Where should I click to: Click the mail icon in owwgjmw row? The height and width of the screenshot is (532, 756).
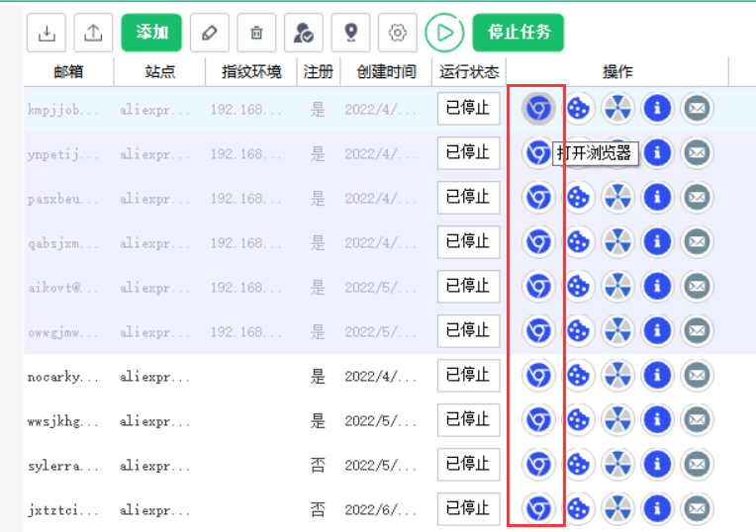click(x=697, y=330)
